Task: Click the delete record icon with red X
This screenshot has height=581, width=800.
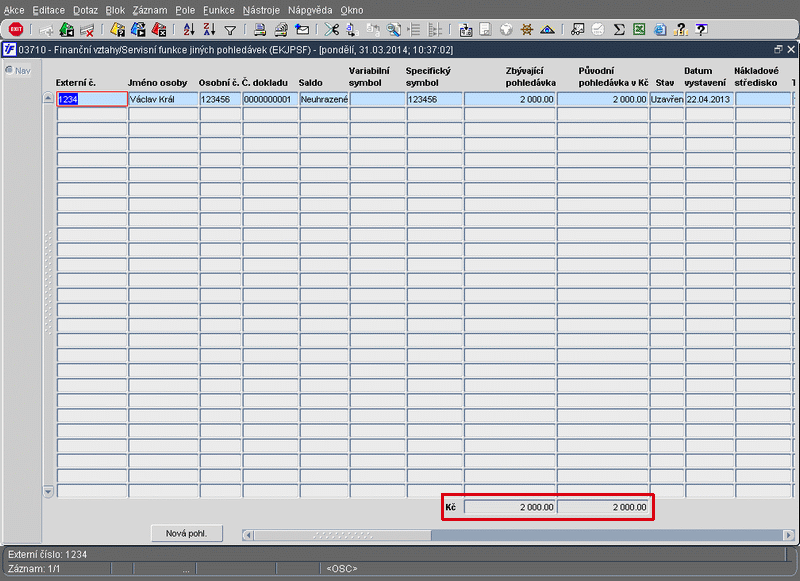Action: [87, 30]
